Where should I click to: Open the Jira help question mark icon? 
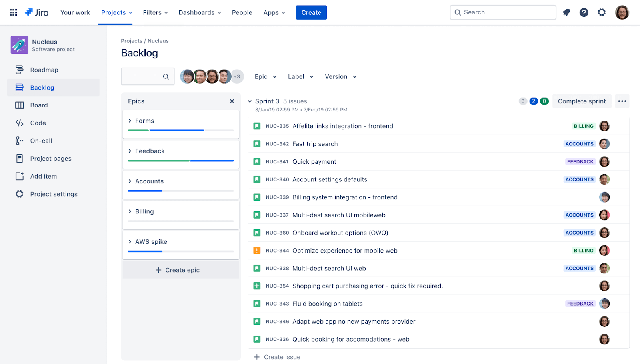click(584, 12)
